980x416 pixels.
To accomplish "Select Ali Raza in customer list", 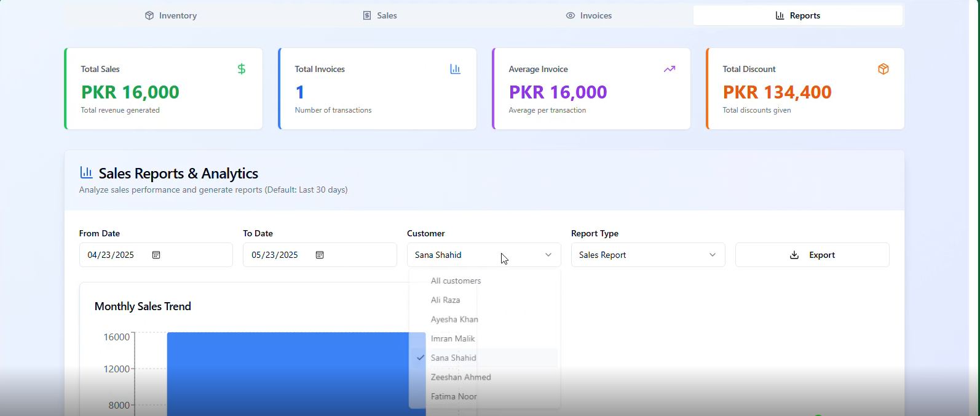I will 484,300.
